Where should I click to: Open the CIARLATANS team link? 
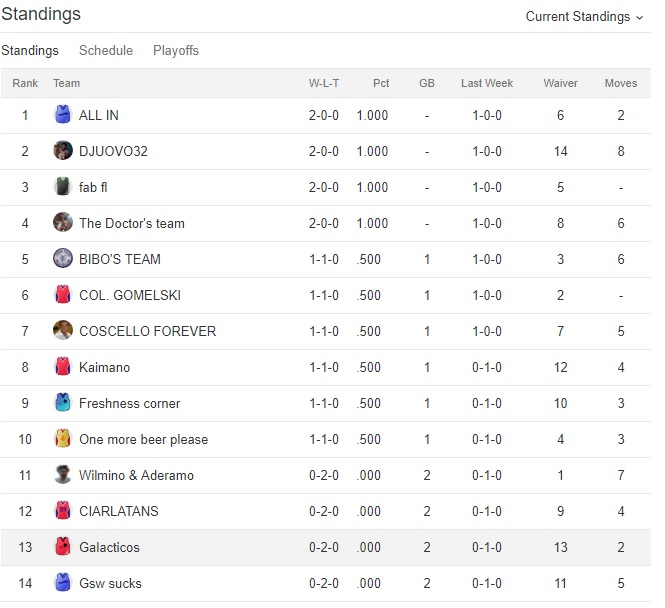pos(119,511)
